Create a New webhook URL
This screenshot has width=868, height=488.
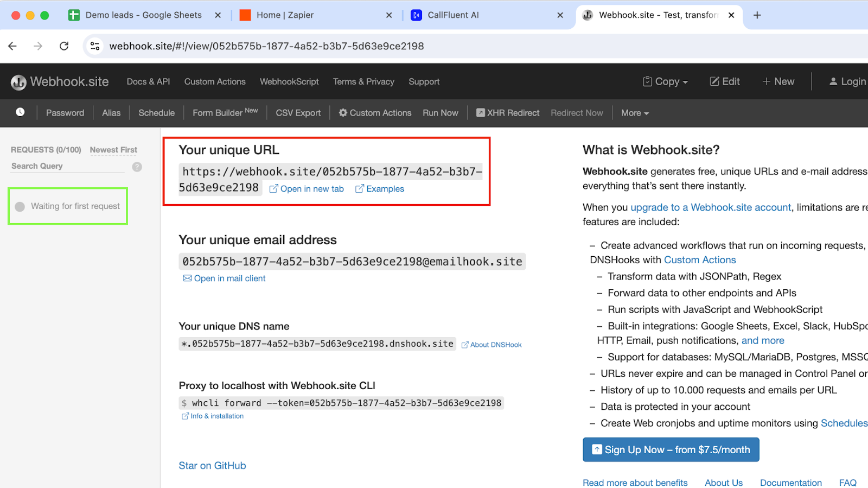coord(778,81)
